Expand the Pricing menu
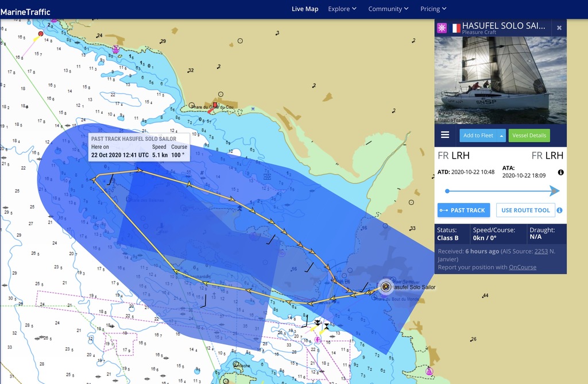Viewport: 588px width, 384px height. click(x=433, y=9)
